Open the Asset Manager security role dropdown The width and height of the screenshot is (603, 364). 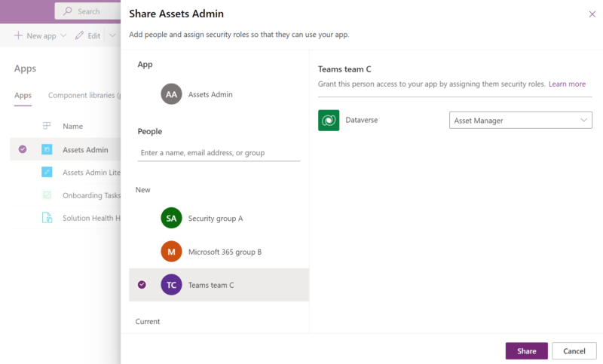click(x=521, y=121)
